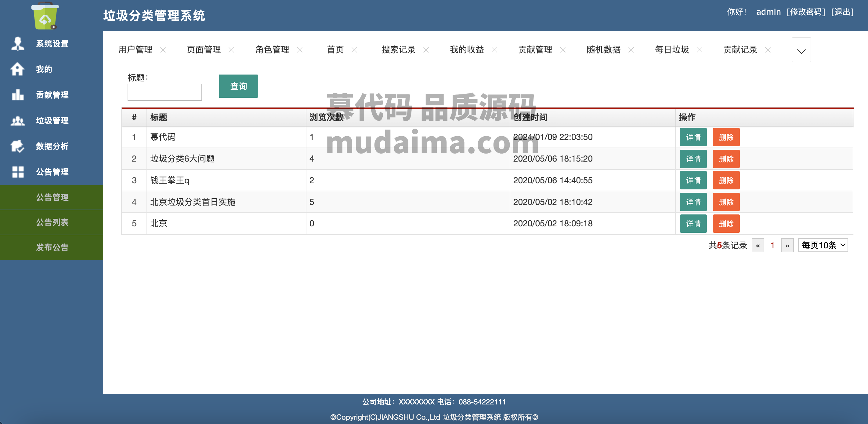The height and width of the screenshot is (424, 868).
Task: Close the 首页 tab
Action: click(354, 50)
